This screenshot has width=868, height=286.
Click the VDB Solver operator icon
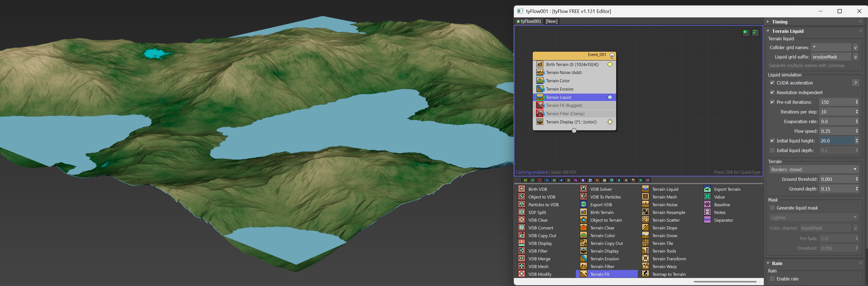click(x=583, y=189)
